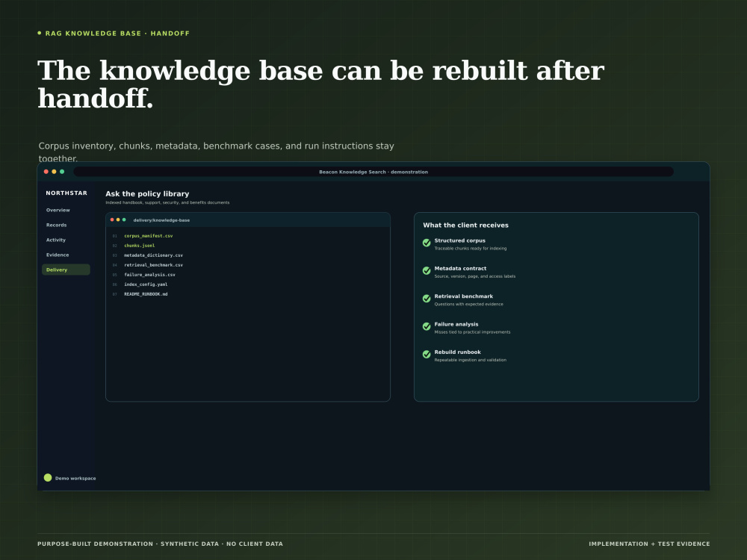Click the RAG KNOWLEDGE BASE · HANDOFF label
The image size is (747, 560).
point(117,34)
